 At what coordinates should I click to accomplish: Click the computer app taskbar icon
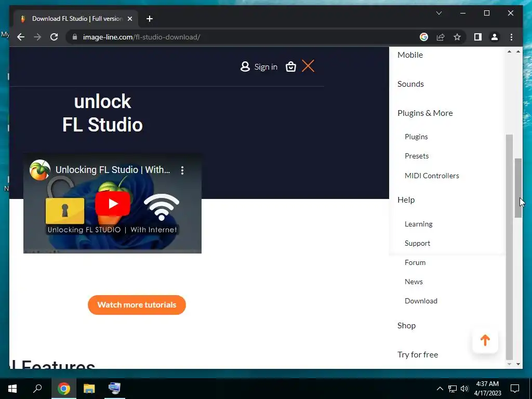point(115,388)
